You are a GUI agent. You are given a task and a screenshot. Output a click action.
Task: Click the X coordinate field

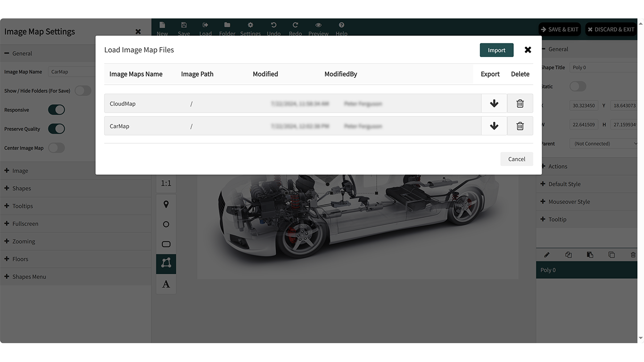click(x=584, y=106)
